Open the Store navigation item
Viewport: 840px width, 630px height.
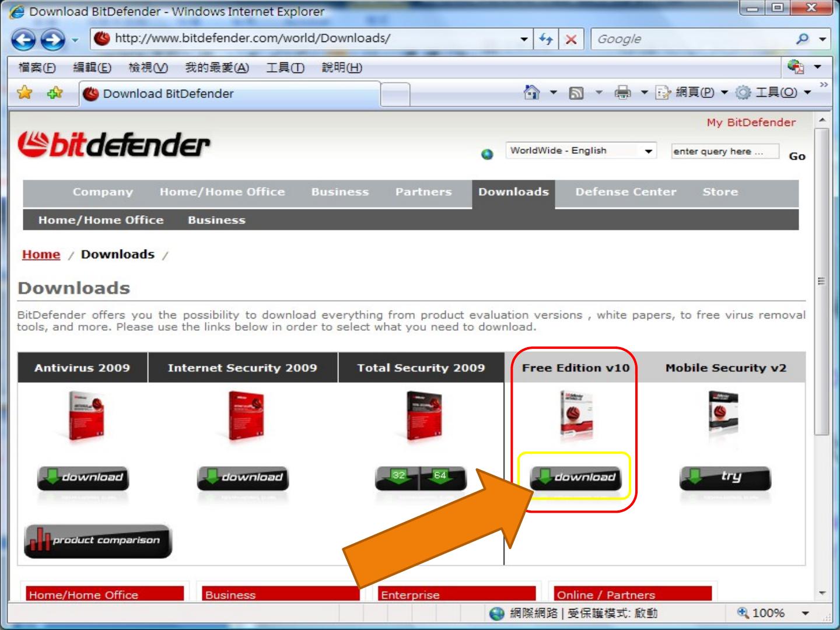(x=720, y=192)
